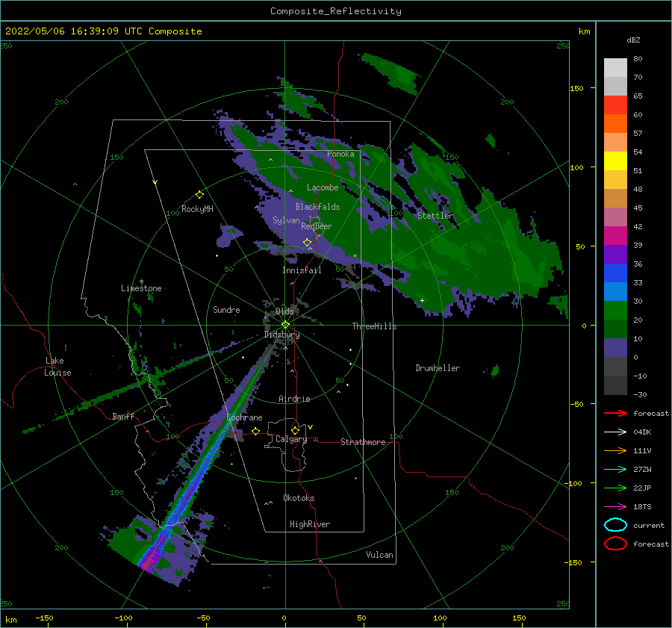This screenshot has width=672, height=628.
Task: Click the 150 value on right km axis
Action: [x=576, y=88]
